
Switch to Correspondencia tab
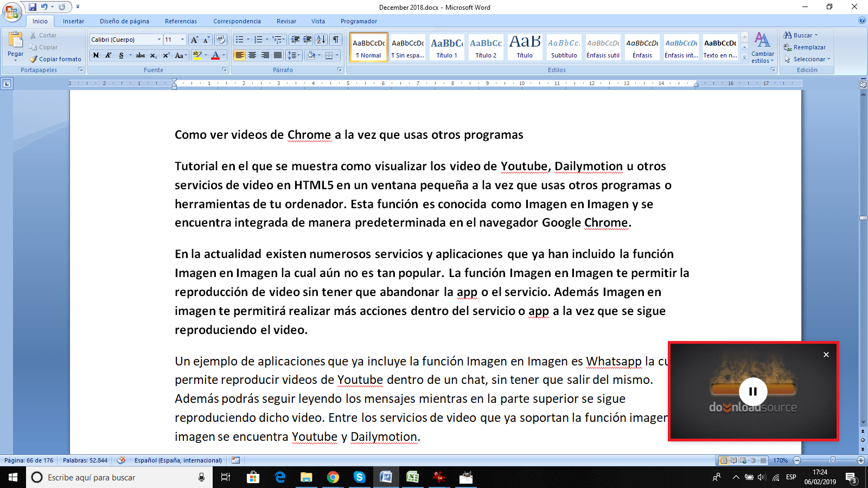coord(237,21)
